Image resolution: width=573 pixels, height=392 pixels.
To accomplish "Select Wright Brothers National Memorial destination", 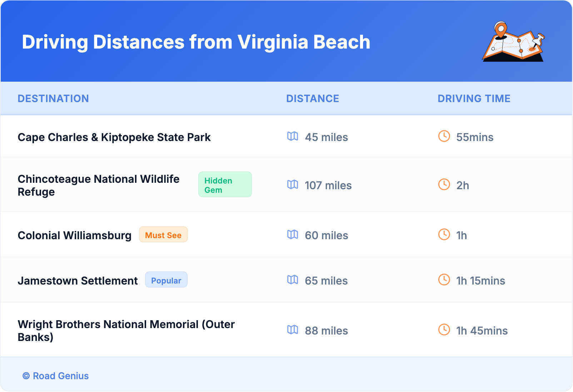I will click(x=126, y=331).
